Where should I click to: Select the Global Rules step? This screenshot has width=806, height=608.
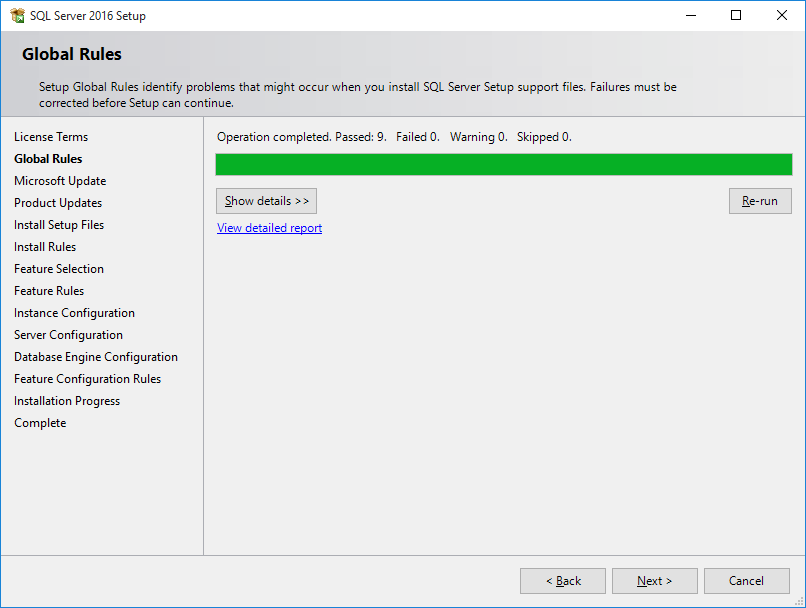48,159
